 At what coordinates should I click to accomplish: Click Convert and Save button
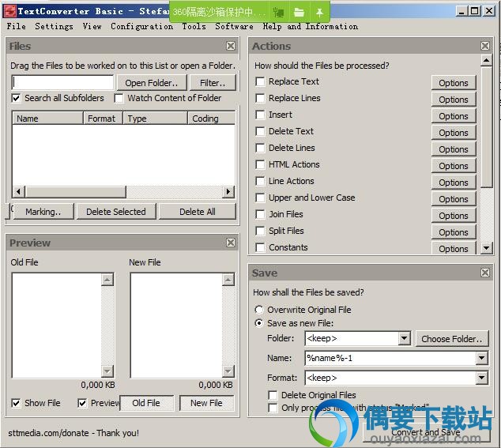tap(426, 433)
